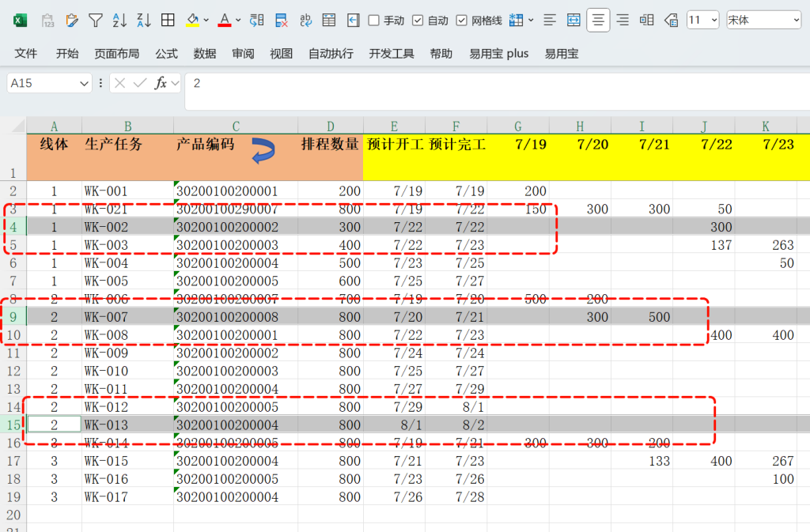The height and width of the screenshot is (532, 810).
Task: Click the left-arrow sheet icon beside the 手动 checkbox
Action: [353, 21]
